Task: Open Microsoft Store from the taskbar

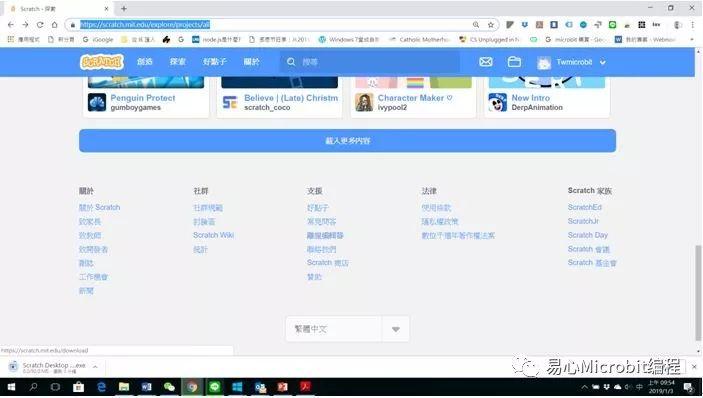Action: (x=78, y=387)
